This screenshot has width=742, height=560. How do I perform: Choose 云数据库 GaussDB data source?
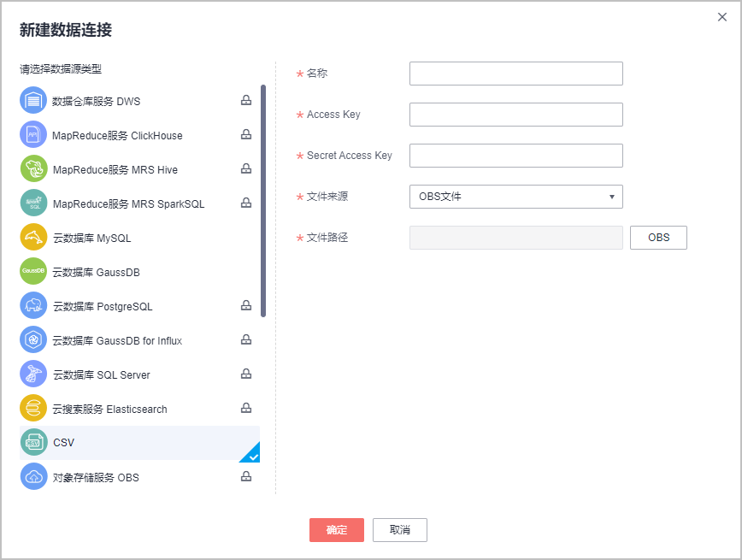(x=96, y=272)
